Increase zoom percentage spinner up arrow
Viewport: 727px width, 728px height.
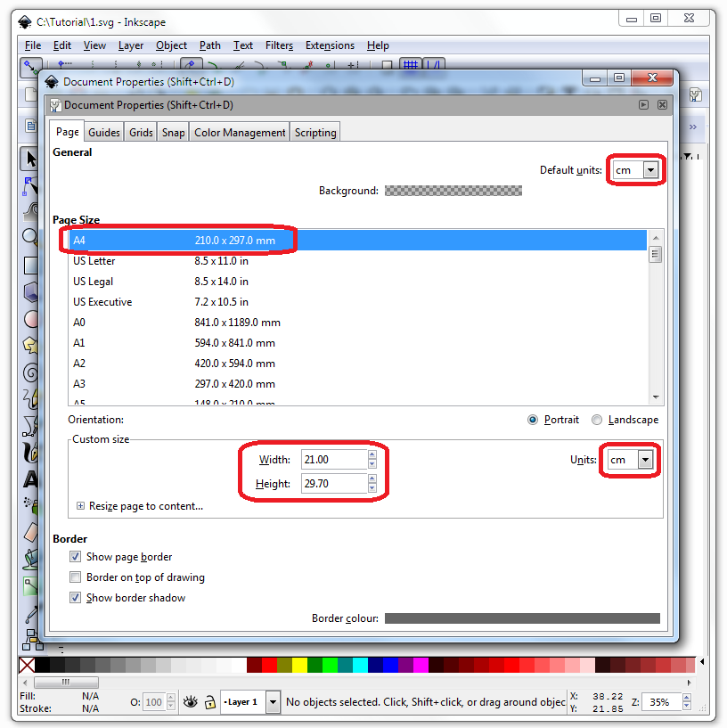point(687,697)
